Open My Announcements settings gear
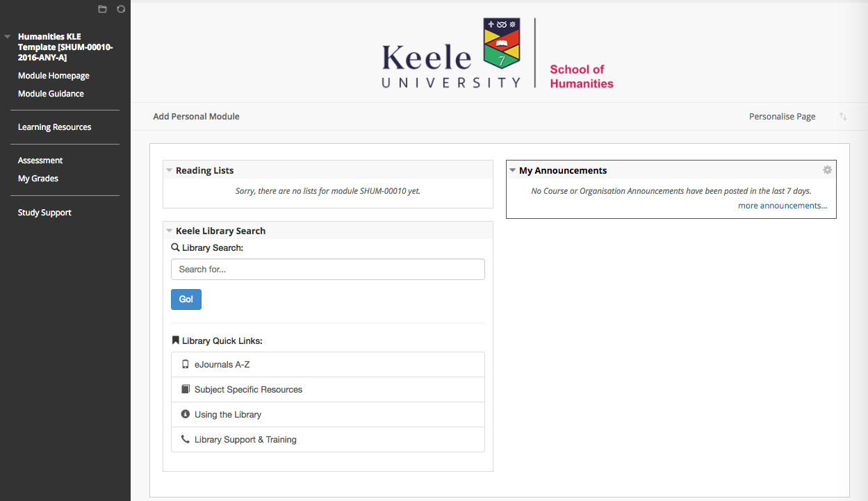868x501 pixels. click(x=827, y=170)
